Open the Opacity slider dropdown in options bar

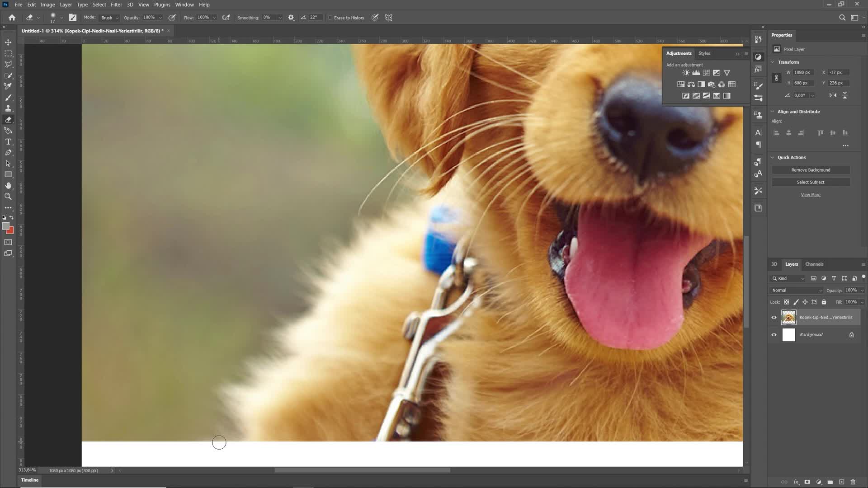point(160,18)
